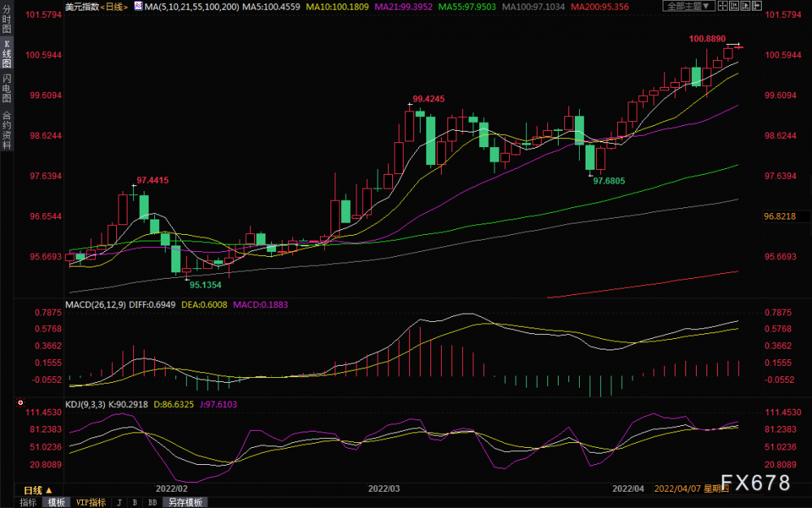Click the 96.8218 price marker on right axis
The height and width of the screenshot is (508, 812).
780,216
